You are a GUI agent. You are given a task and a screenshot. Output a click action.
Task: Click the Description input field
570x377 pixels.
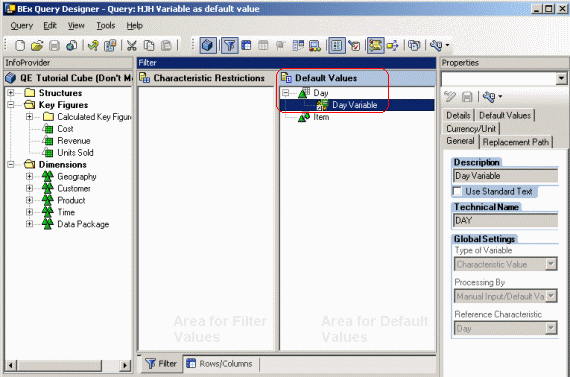coord(506,176)
